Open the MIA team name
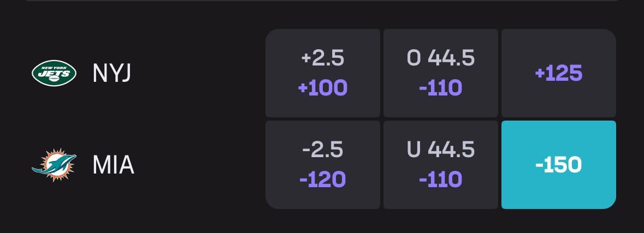 pos(113,164)
